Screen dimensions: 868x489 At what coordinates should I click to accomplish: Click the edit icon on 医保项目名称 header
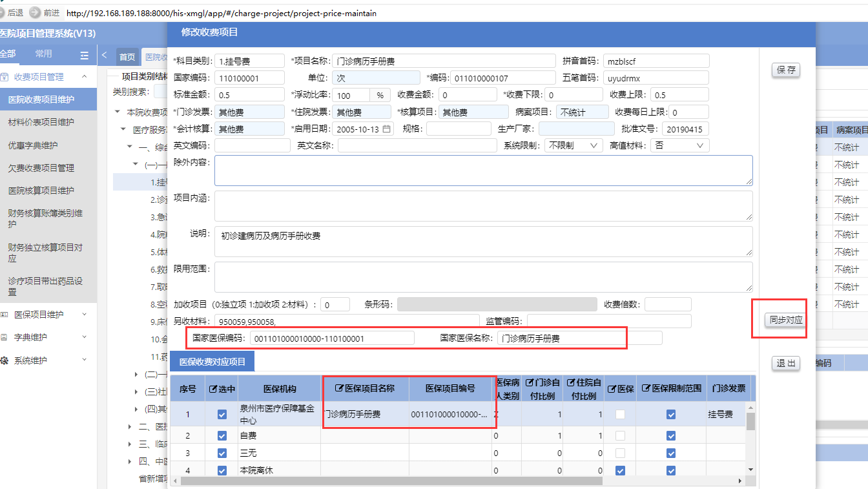coord(338,389)
